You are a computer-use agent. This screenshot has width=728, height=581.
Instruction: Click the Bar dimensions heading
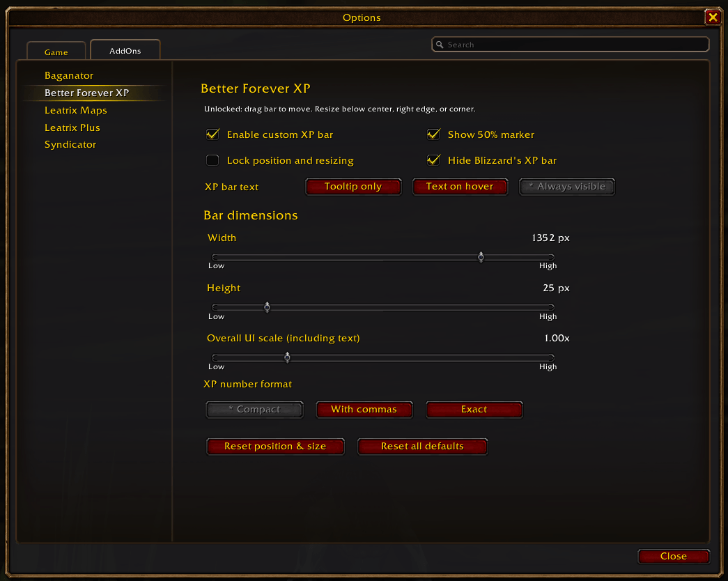(251, 215)
